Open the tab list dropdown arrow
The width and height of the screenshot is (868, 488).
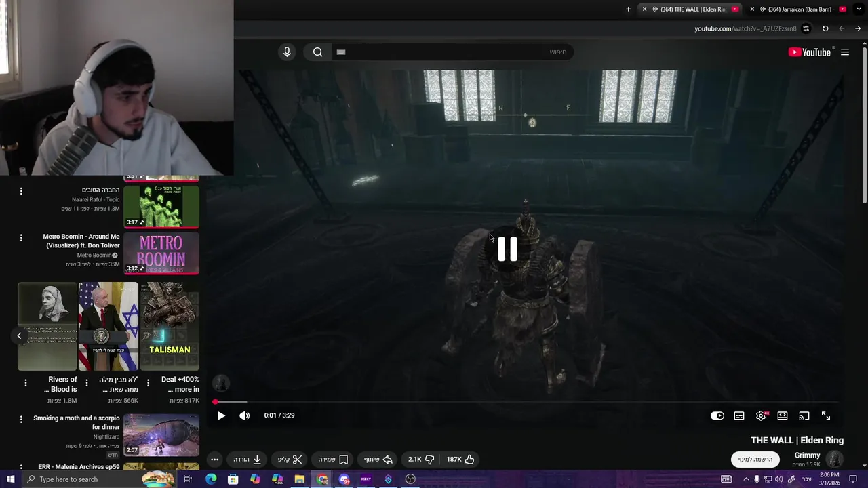click(x=859, y=9)
